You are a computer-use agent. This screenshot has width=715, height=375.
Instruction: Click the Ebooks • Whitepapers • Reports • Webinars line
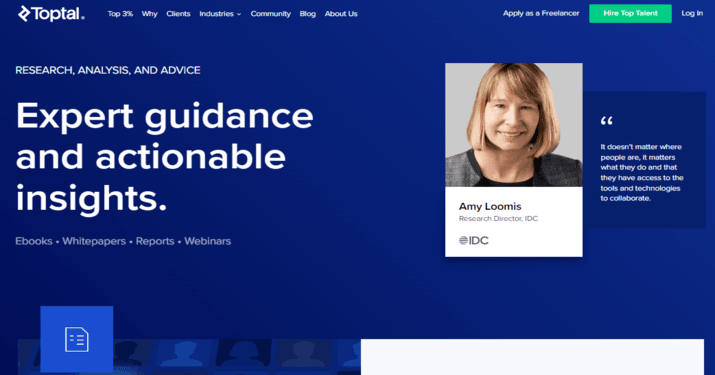point(123,241)
